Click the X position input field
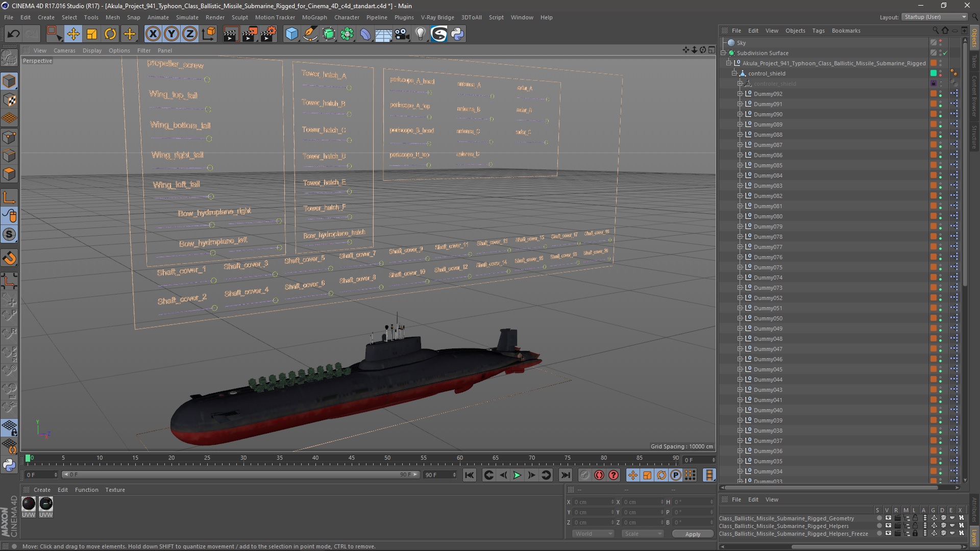Viewport: 980px width, 551px height. click(x=593, y=502)
